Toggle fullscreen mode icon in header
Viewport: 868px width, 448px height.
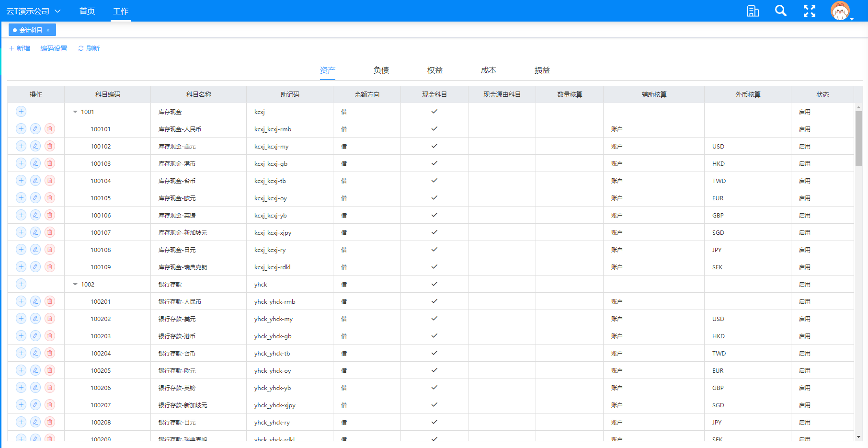coord(809,11)
